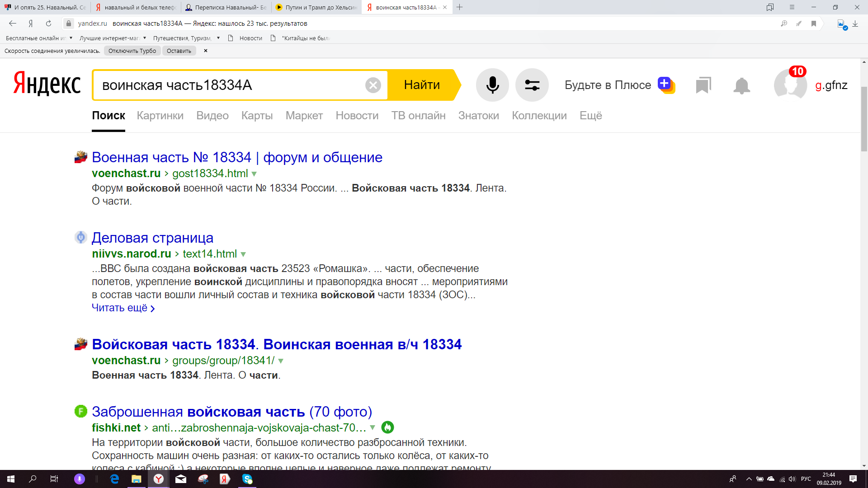Switch to Видео search tab

212,116
